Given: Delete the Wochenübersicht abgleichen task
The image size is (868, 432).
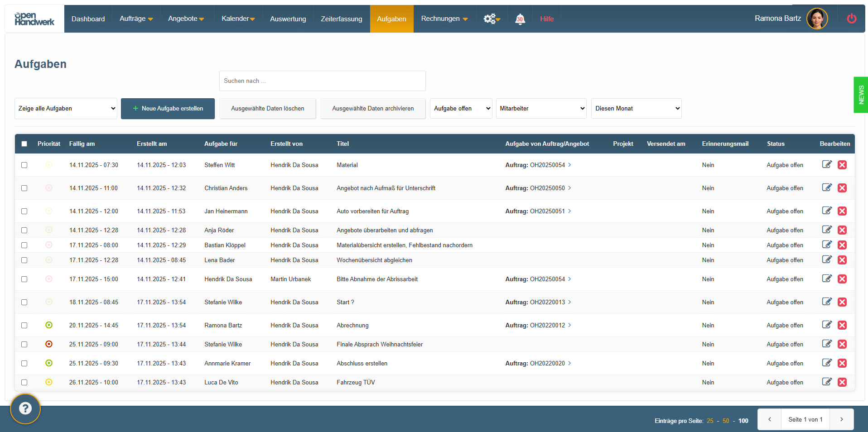Looking at the screenshot, I should coord(842,260).
